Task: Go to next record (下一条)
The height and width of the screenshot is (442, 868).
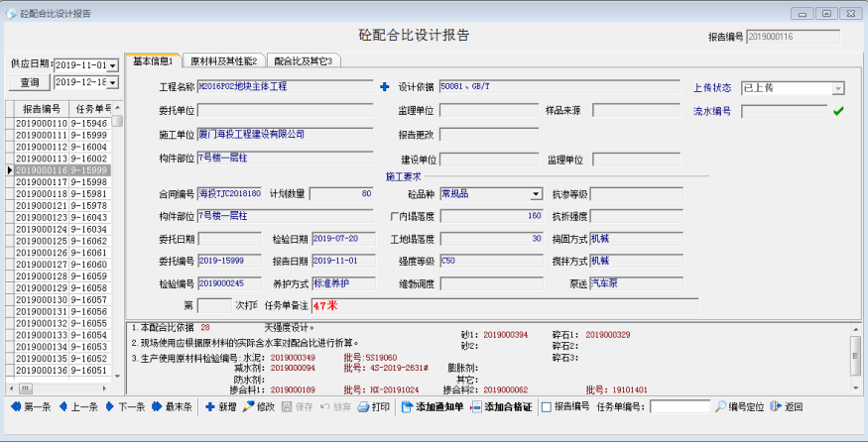Action: click(x=126, y=407)
